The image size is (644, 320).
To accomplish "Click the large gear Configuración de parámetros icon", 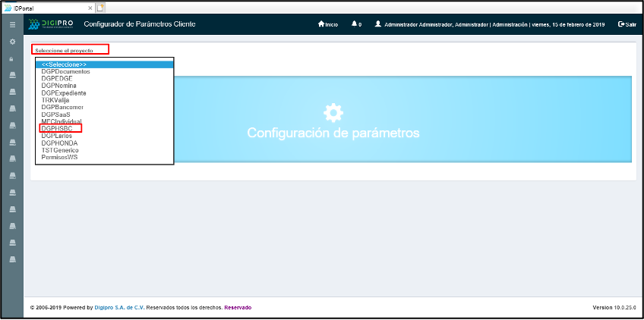I will [x=333, y=112].
